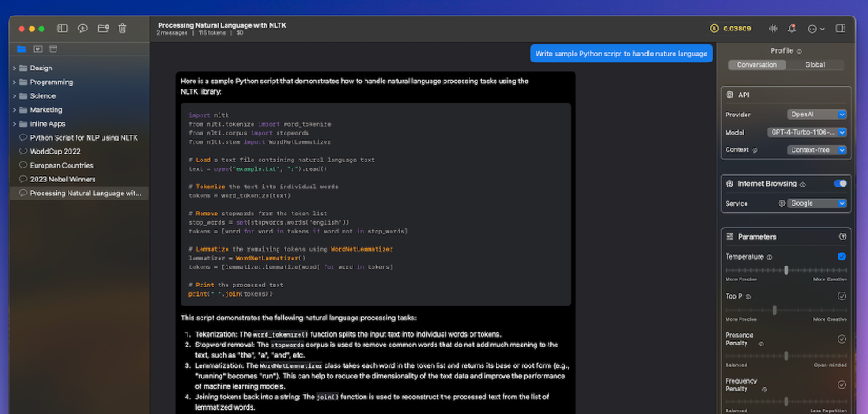868x414 pixels.
Task: Click the Frequency Penalty slider handle
Action: [786, 401]
